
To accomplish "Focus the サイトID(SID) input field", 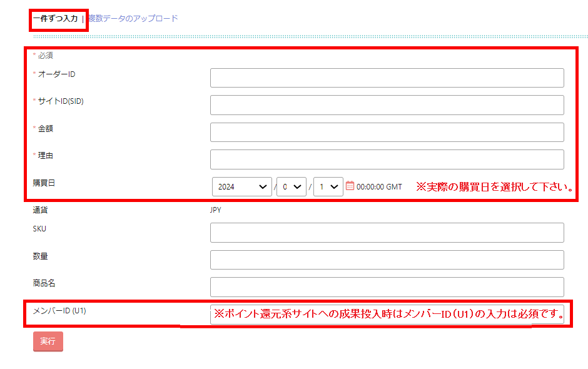I will pyautogui.click(x=387, y=105).
